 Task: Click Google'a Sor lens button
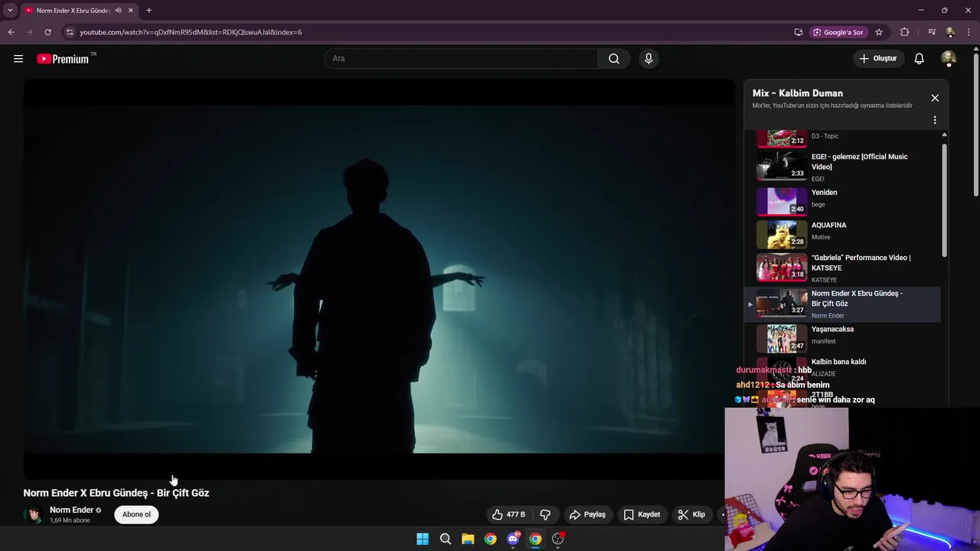point(838,32)
